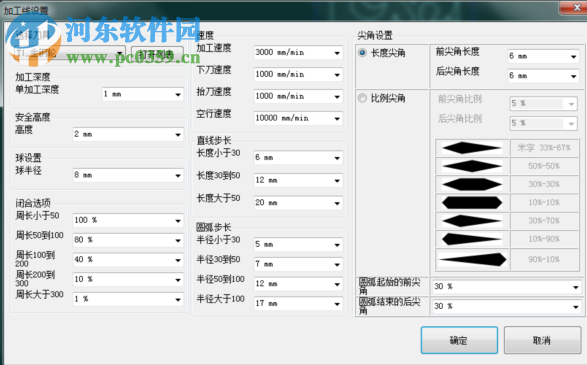587x365 pixels.
Task: Open the 安全高度 2 mm dropdown
Action: point(128,134)
